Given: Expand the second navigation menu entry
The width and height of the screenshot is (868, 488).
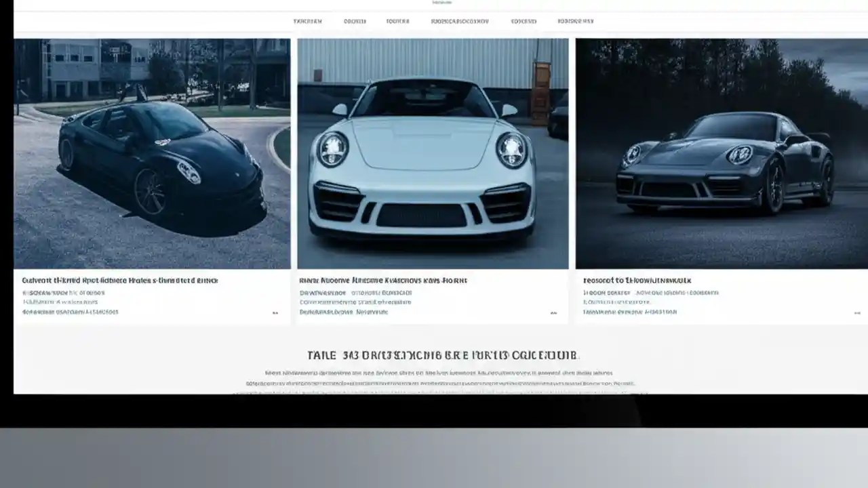Looking at the screenshot, I should pos(356,21).
